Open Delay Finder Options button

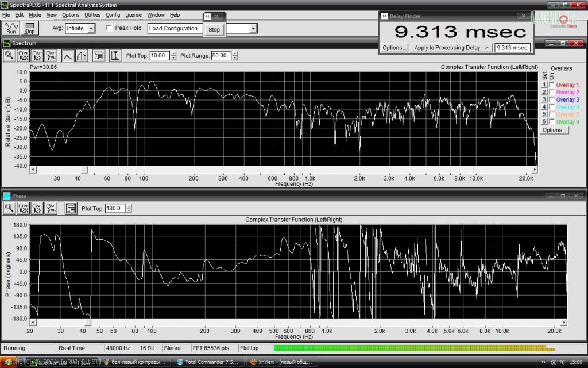pos(394,48)
